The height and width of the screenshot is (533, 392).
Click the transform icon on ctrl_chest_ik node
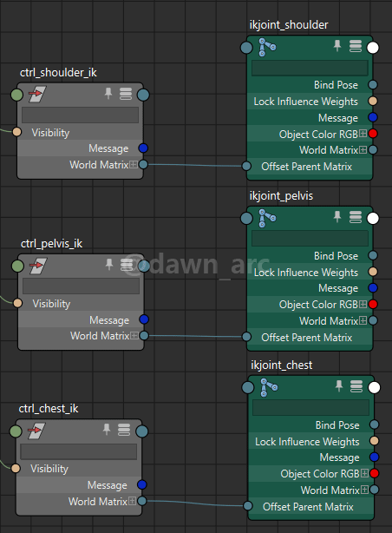(36, 431)
